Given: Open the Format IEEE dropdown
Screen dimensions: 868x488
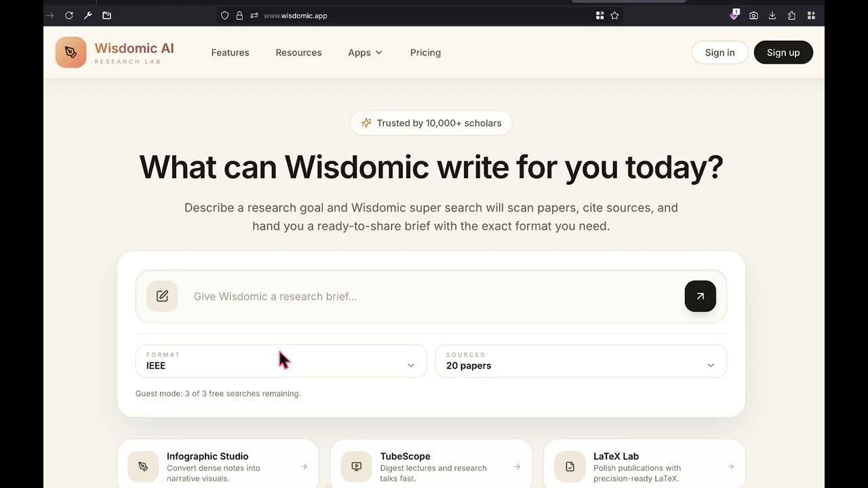Looking at the screenshot, I should click(281, 361).
